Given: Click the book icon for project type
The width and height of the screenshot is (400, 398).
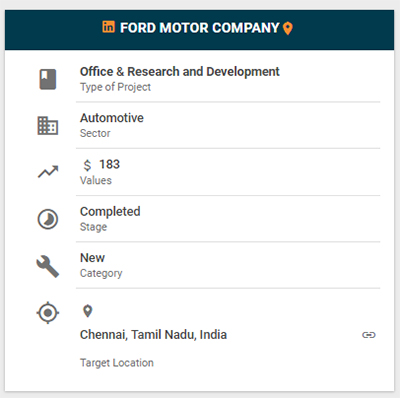Looking at the screenshot, I should pos(48,79).
